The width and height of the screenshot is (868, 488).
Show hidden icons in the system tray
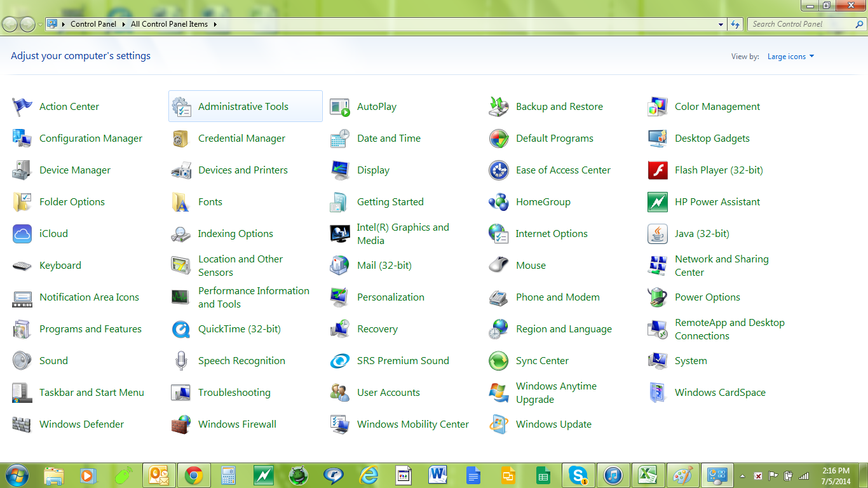click(742, 475)
